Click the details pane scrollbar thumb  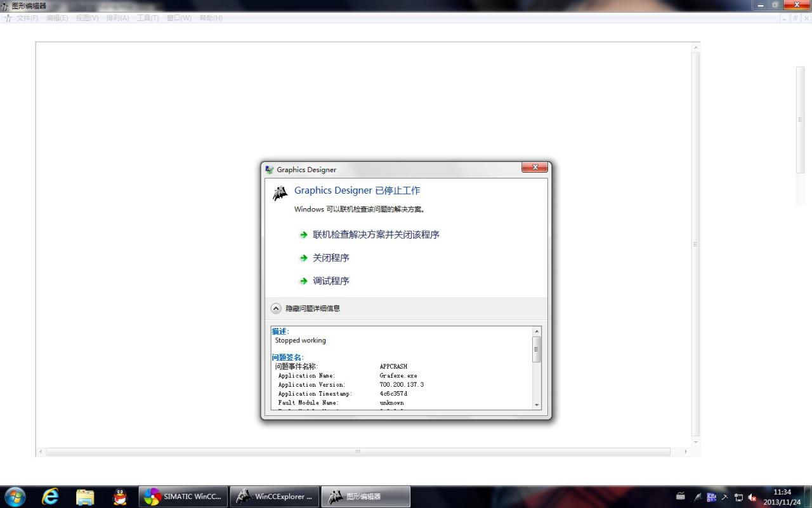coord(537,349)
